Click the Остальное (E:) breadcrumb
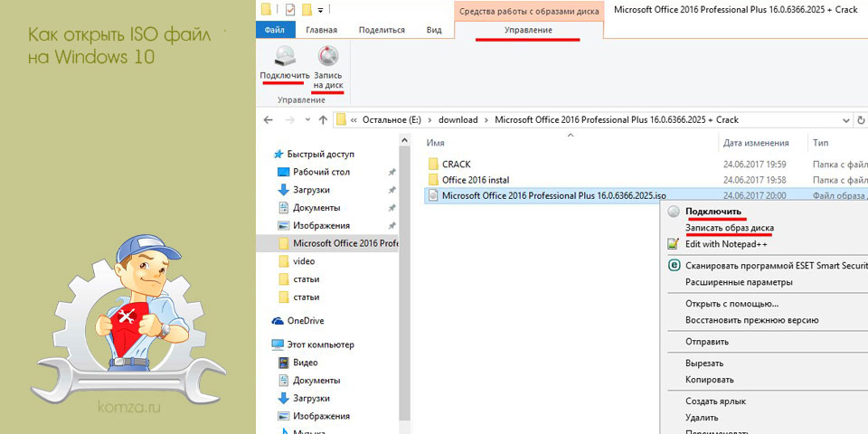 pos(392,120)
